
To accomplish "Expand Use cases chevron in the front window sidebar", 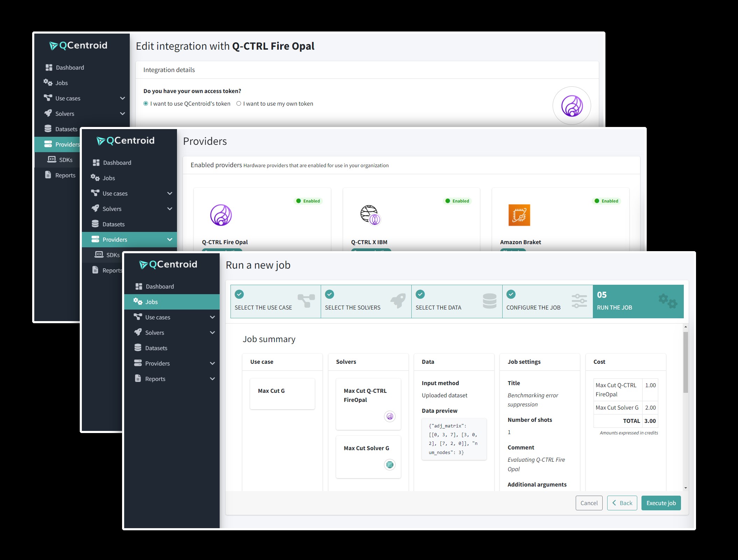I will 212,317.
